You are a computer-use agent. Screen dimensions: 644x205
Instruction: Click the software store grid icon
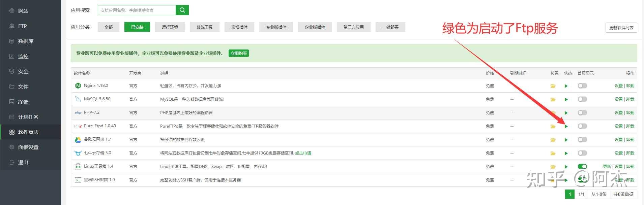point(12,132)
